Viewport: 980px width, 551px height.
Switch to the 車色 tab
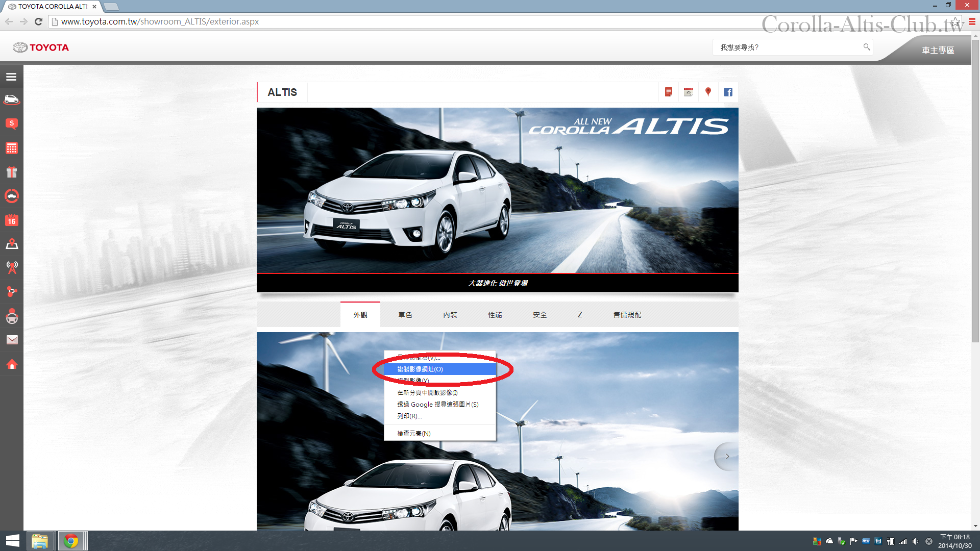(x=405, y=315)
